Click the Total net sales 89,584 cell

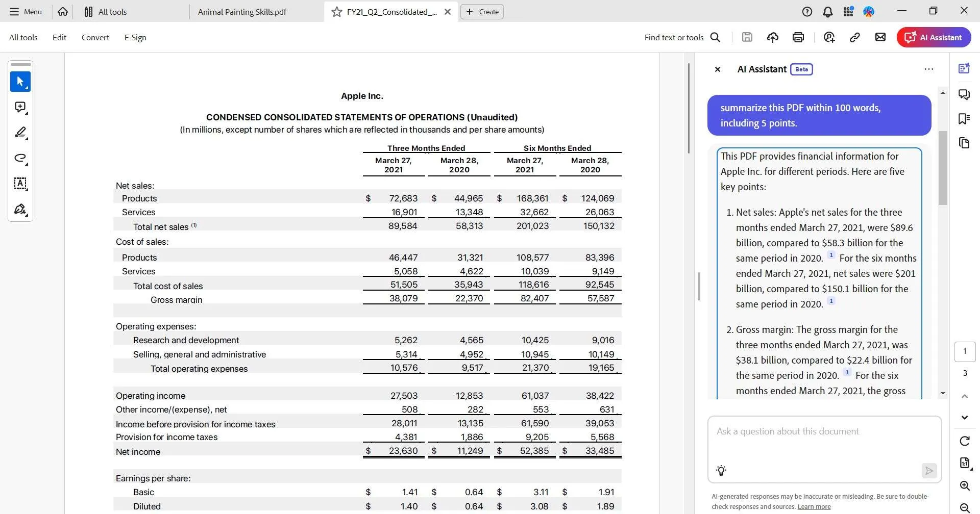pos(403,226)
